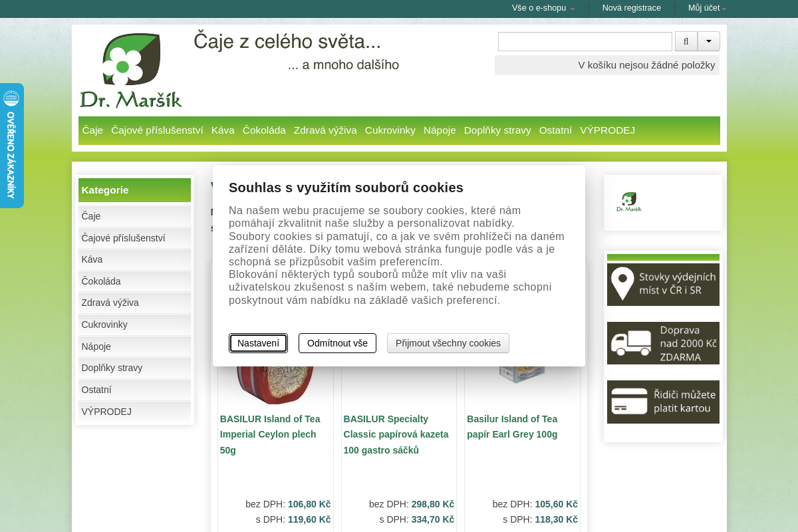Open 'Káva' in the Kategorie sidebar
The height and width of the screenshot is (532, 798).
tap(134, 259)
